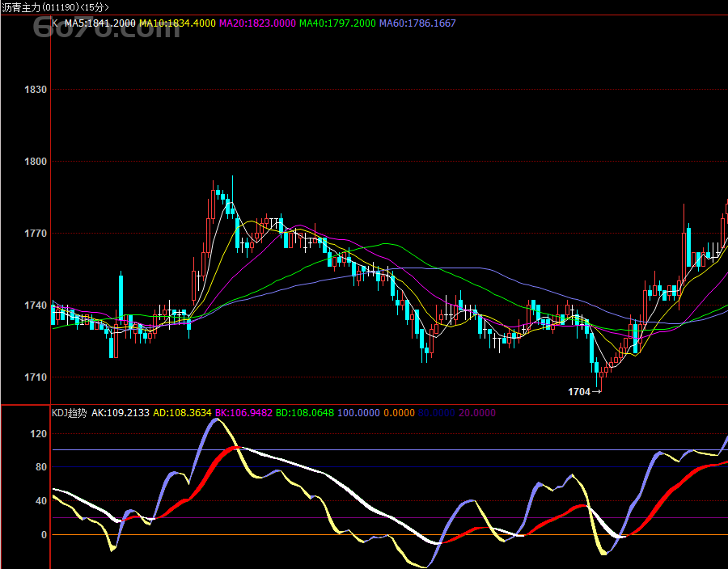The width and height of the screenshot is (728, 569).
Task: Click the K label before MA5
Action: tap(55, 23)
